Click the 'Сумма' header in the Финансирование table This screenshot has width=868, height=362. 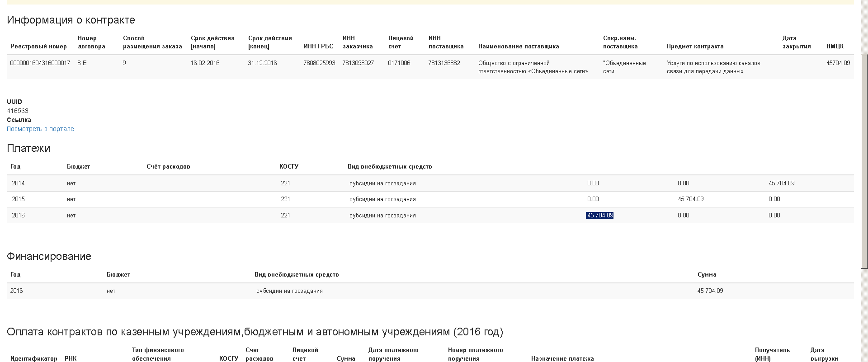[707, 275]
